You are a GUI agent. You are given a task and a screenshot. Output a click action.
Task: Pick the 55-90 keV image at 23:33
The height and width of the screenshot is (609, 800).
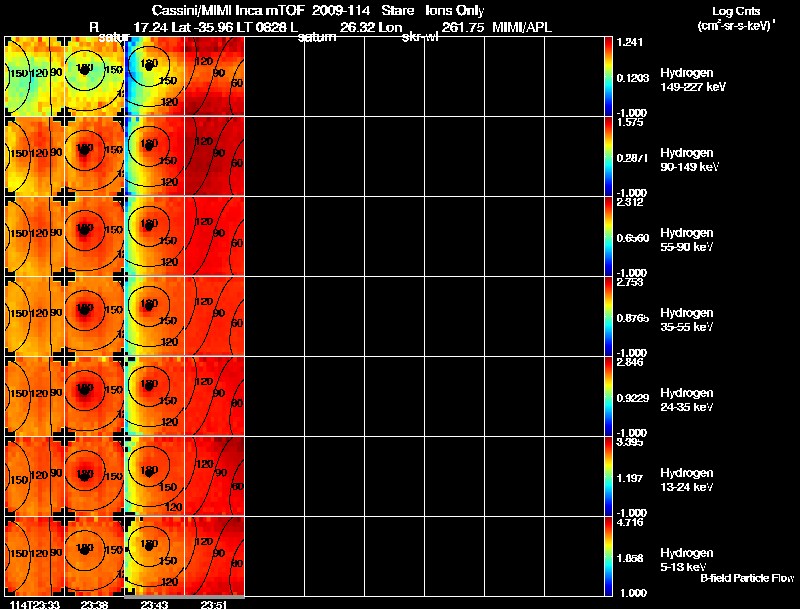(x=34, y=237)
